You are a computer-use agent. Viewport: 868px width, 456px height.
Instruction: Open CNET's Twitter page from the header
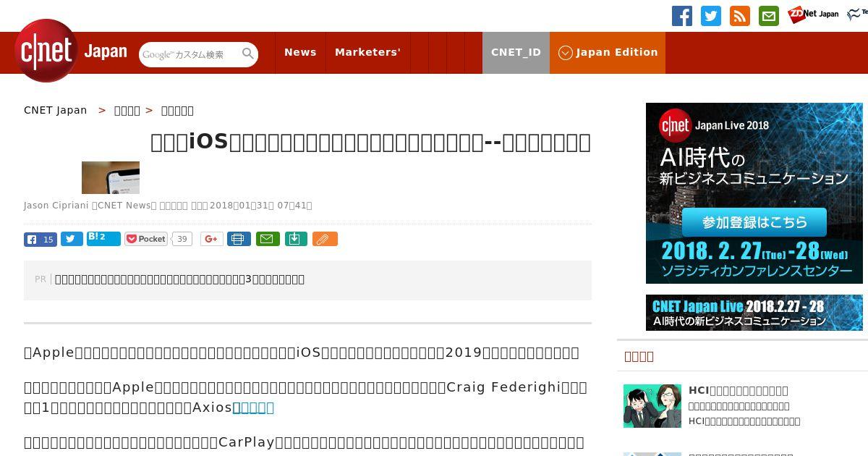(711, 16)
